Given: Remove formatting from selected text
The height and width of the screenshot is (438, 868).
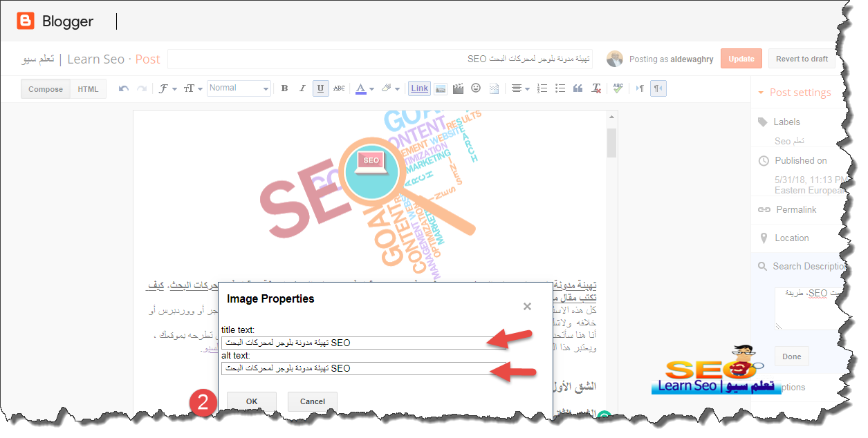Looking at the screenshot, I should tap(596, 88).
